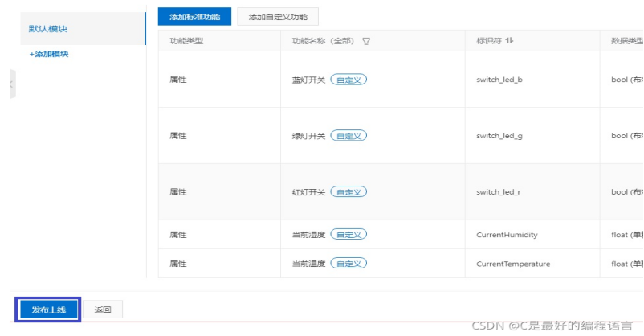The width and height of the screenshot is (644, 336).
Task: Click 属性 in the CurrentHumidity row
Action: (178, 235)
